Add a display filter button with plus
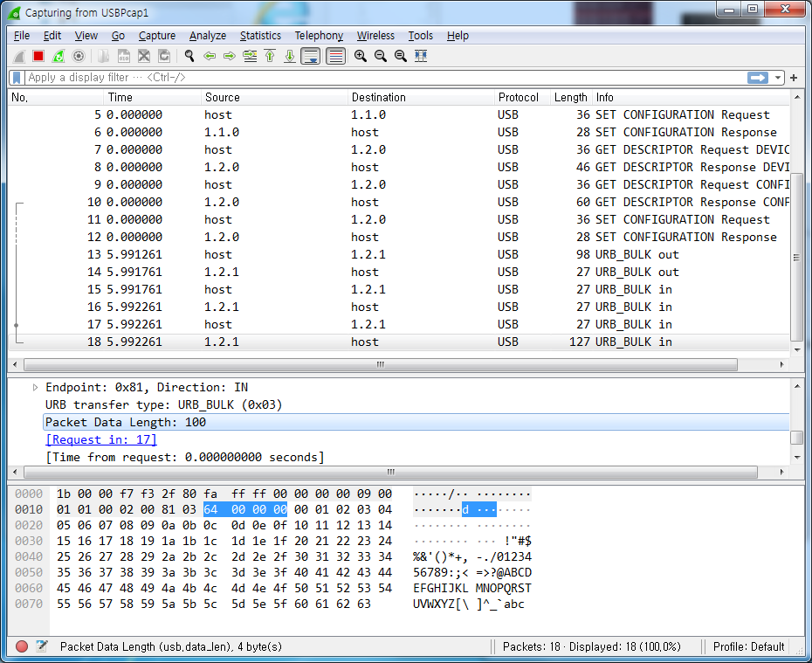 point(794,78)
